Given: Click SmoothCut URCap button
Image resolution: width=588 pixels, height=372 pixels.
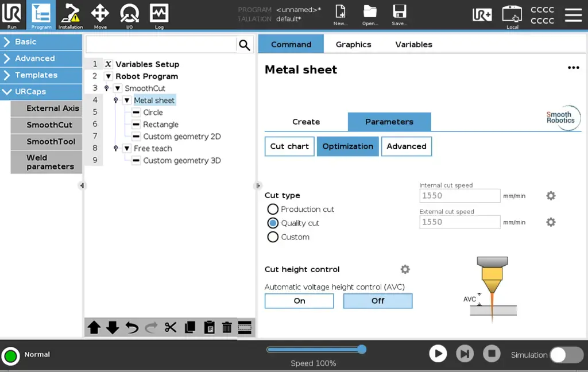Looking at the screenshot, I should [47, 125].
